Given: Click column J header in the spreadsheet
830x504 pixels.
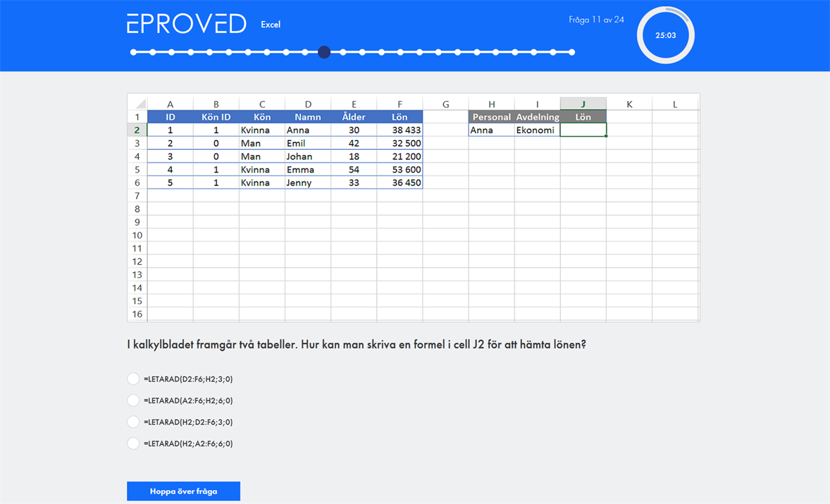Looking at the screenshot, I should (x=583, y=104).
